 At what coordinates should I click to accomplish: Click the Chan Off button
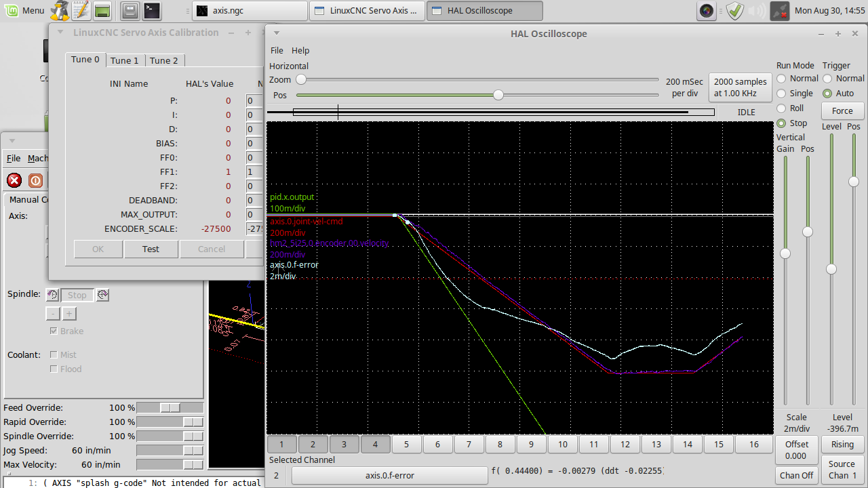[797, 475]
